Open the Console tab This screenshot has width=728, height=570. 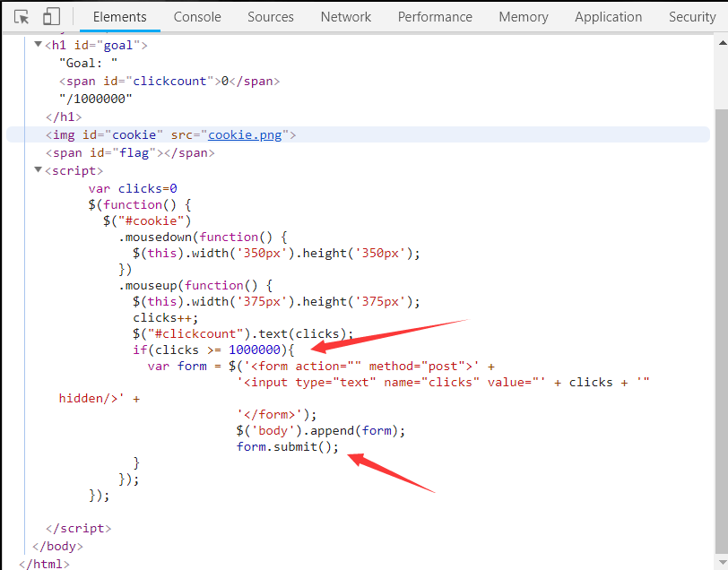point(197,17)
